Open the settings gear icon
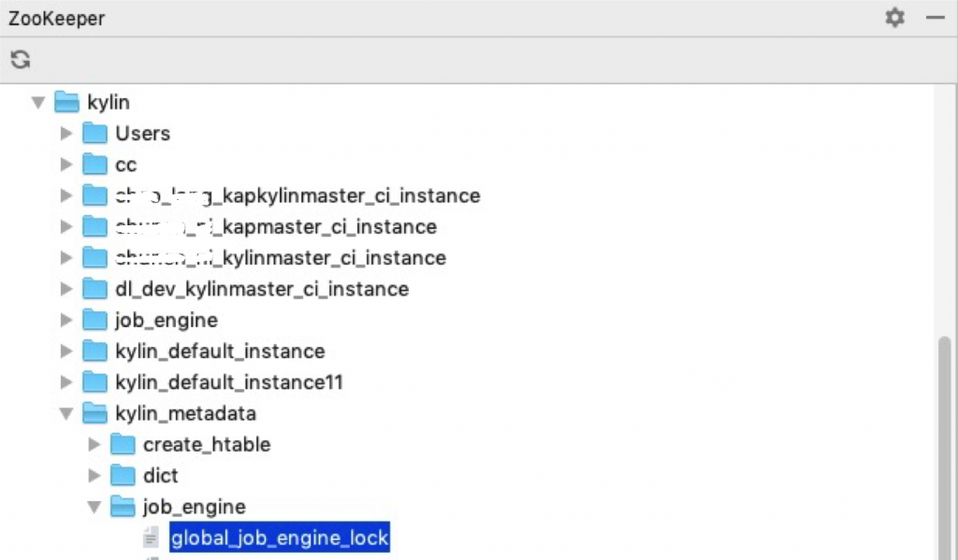Image resolution: width=958 pixels, height=560 pixels. point(895,18)
